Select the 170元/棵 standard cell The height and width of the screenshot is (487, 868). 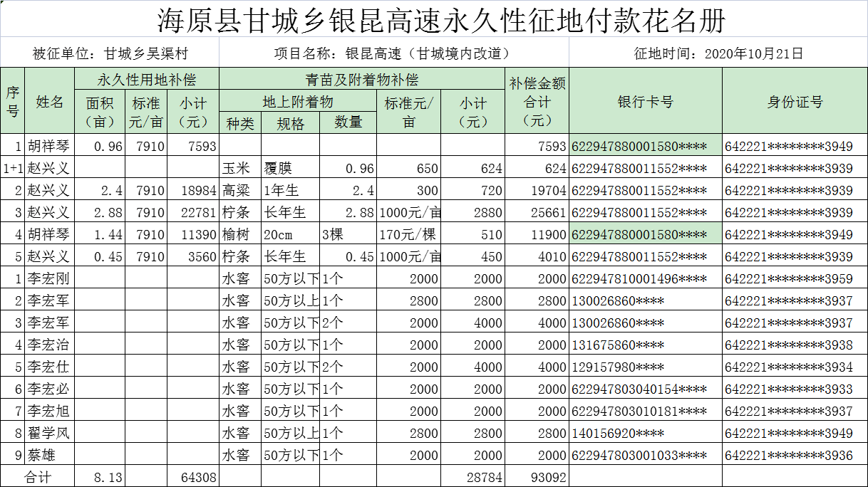tap(408, 235)
